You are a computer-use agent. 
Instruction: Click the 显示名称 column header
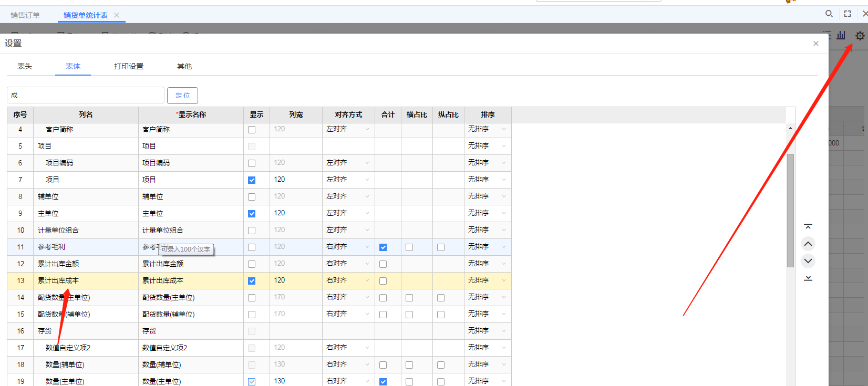point(191,114)
